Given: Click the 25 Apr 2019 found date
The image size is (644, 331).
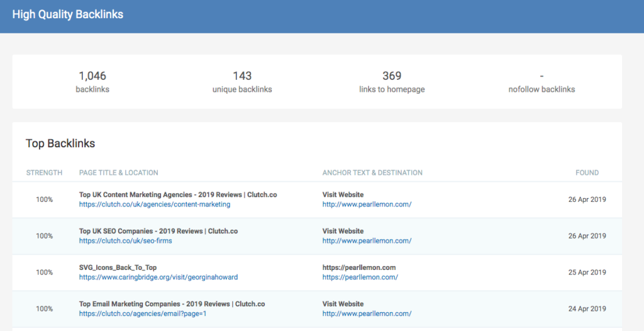Looking at the screenshot, I should [587, 272].
